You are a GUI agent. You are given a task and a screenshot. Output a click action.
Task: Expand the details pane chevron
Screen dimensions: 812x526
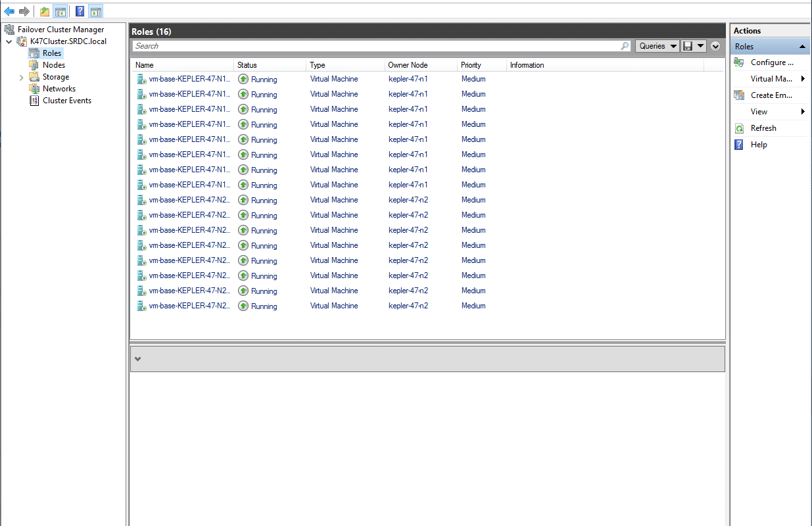138,359
